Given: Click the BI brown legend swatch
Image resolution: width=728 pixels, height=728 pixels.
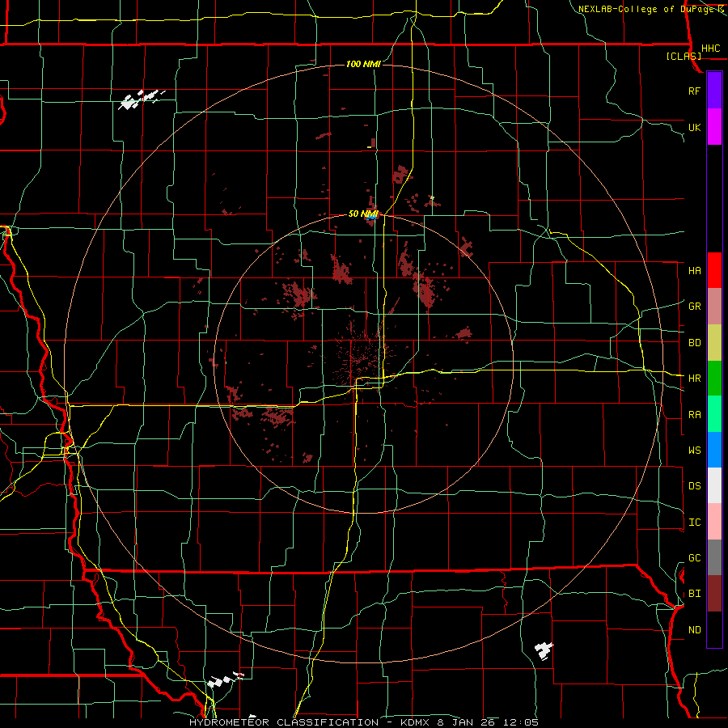Looking at the screenshot, I should pos(714,594).
